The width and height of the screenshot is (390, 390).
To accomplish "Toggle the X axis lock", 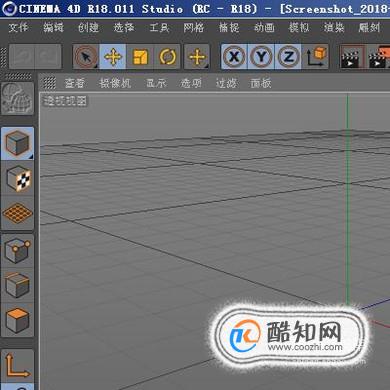I will [x=234, y=57].
